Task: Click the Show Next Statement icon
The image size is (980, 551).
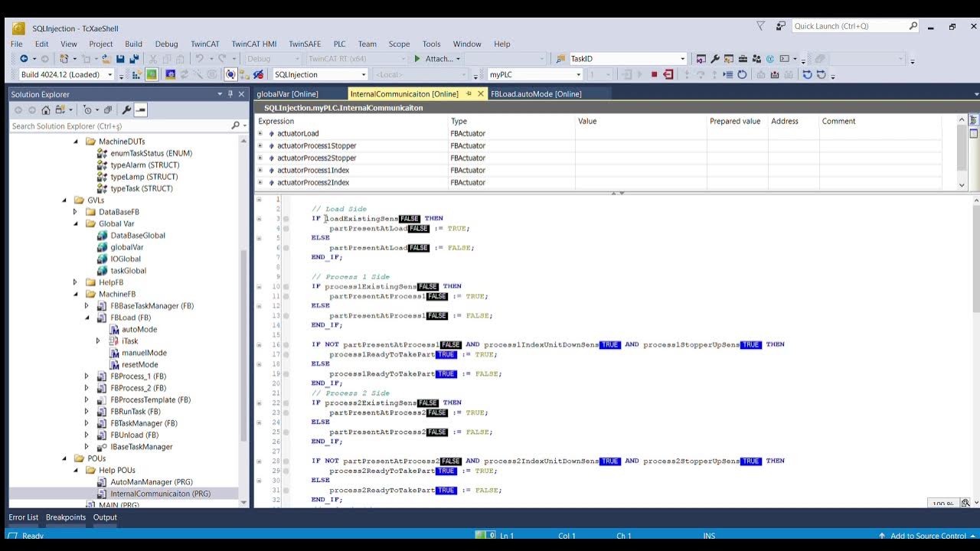Action: (728, 74)
